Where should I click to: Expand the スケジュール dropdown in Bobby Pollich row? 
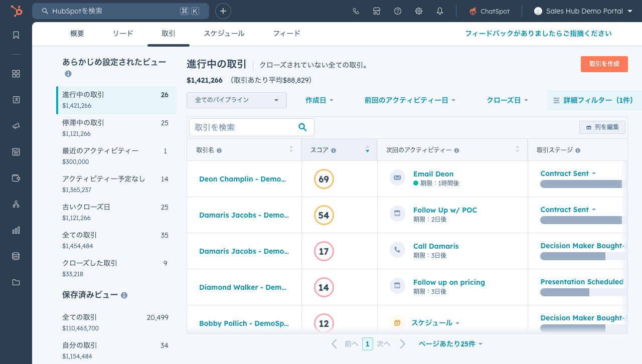point(435,323)
